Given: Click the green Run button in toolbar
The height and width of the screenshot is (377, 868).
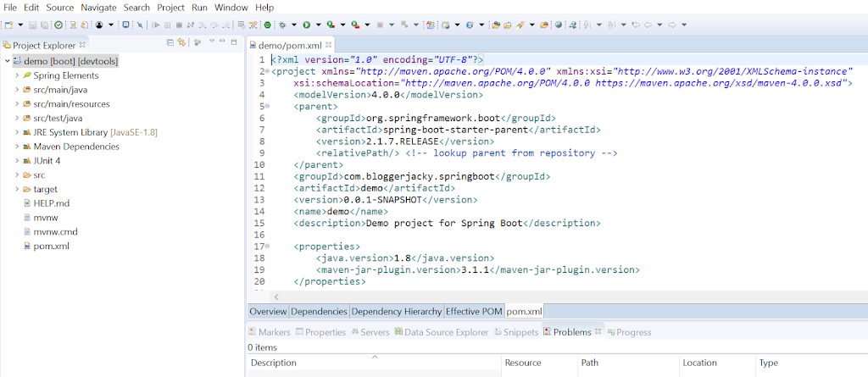Looking at the screenshot, I should pyautogui.click(x=306, y=25).
